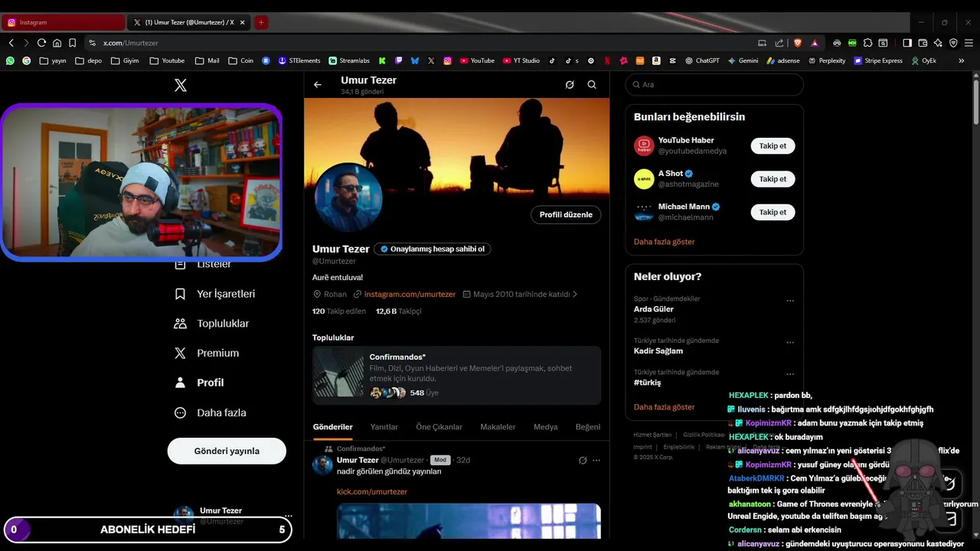This screenshot has height=551, width=980.
Task: Open Profil in the sidebar
Action: point(199,383)
